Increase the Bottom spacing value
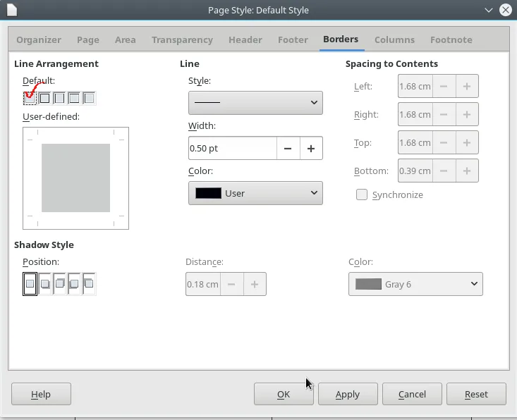Viewport: 517px width, 420px height. (x=467, y=171)
